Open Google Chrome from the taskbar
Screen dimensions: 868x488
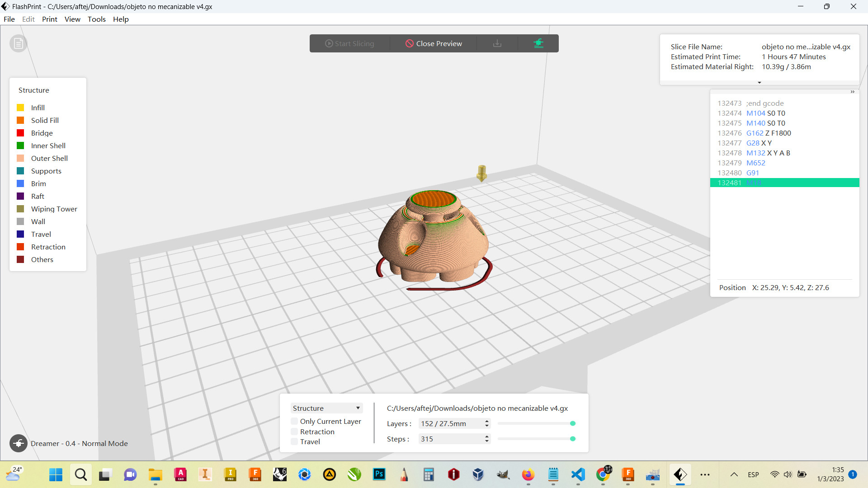pyautogui.click(x=603, y=474)
